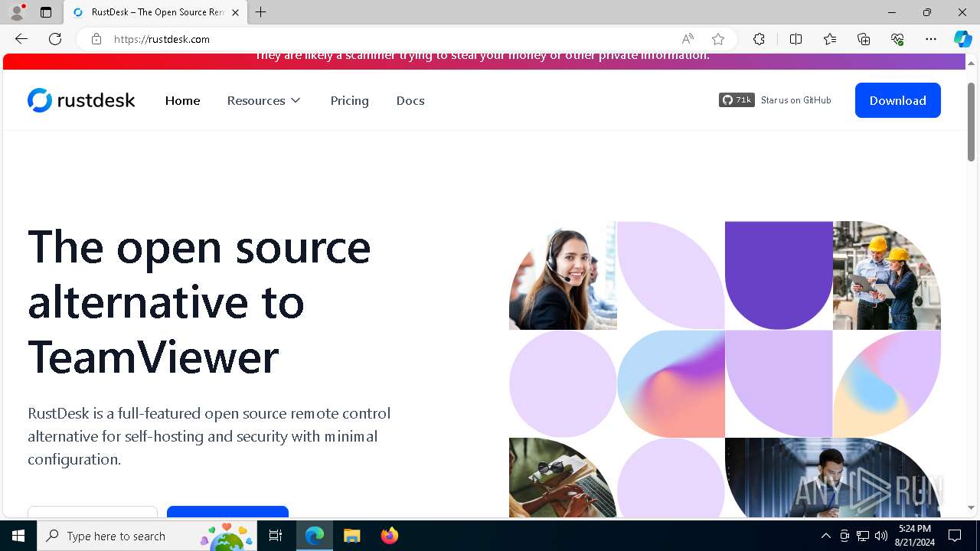Viewport: 980px width, 551px height.
Task: Enable Split screen view icon
Action: (795, 39)
